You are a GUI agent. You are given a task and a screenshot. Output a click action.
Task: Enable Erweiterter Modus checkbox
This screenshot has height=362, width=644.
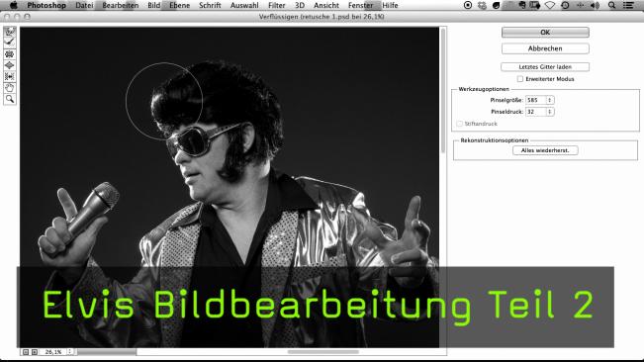click(520, 79)
